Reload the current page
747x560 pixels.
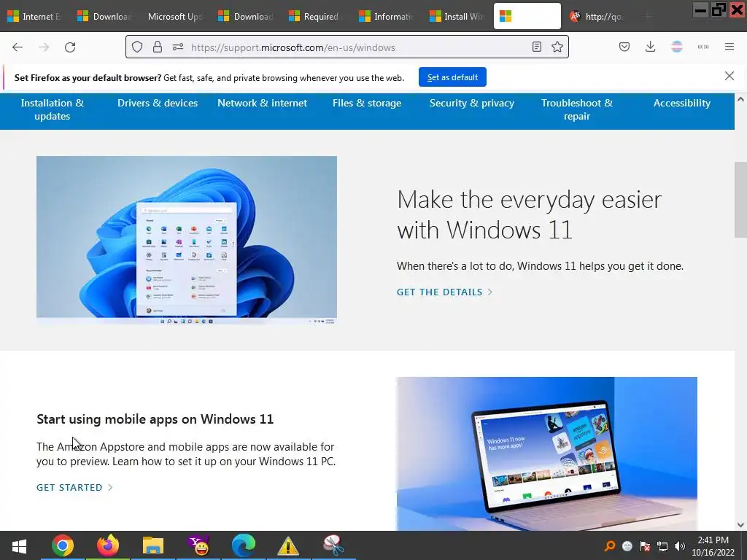[x=70, y=47]
